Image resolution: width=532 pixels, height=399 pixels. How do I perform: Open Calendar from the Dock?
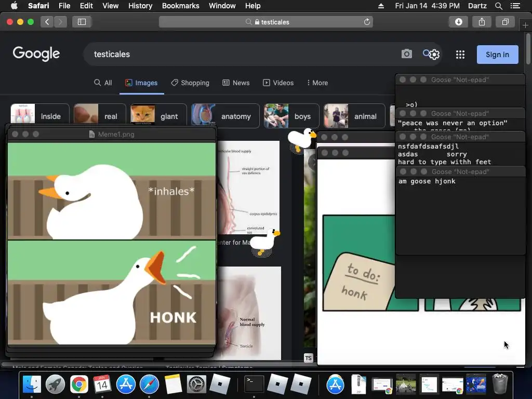pos(102,384)
